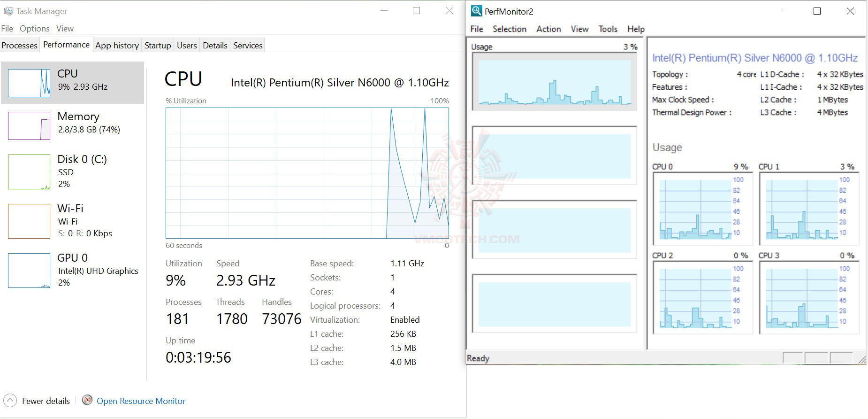
Task: Switch to the Details tab
Action: [215, 45]
